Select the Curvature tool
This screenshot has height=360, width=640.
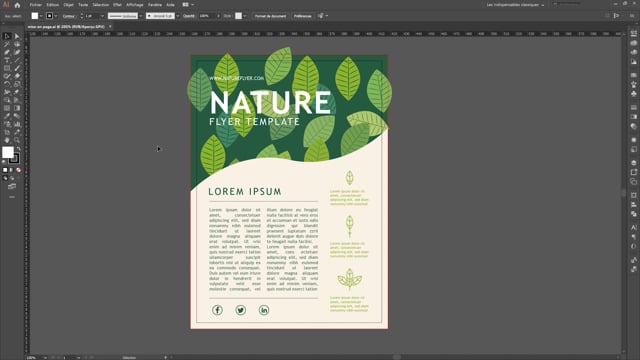point(17,52)
